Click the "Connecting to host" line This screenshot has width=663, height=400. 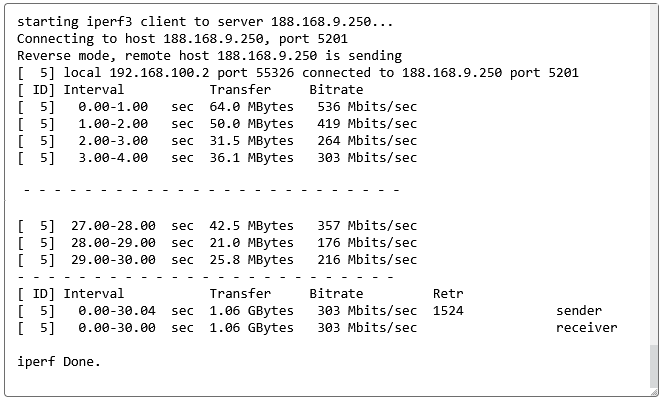(x=182, y=39)
